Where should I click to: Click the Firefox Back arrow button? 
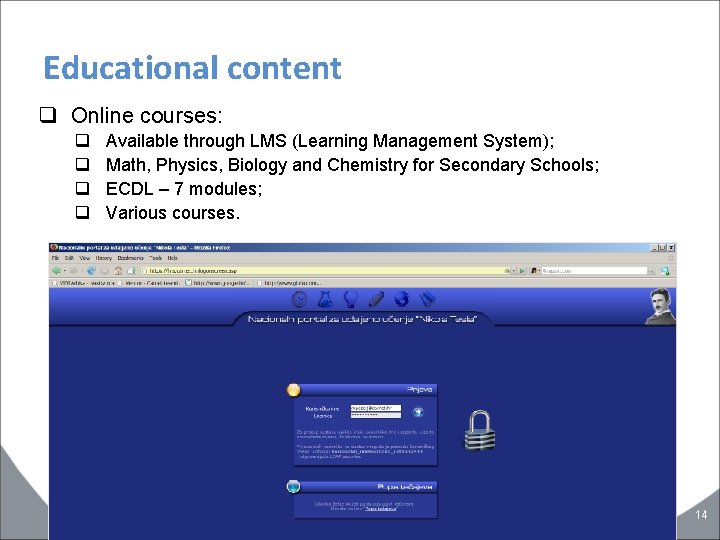56,271
